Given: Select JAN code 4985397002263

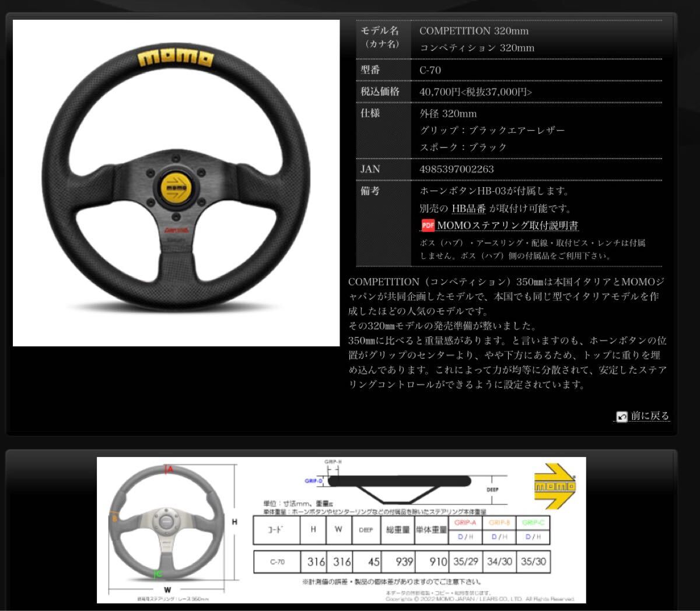Looking at the screenshot, I should (457, 169).
